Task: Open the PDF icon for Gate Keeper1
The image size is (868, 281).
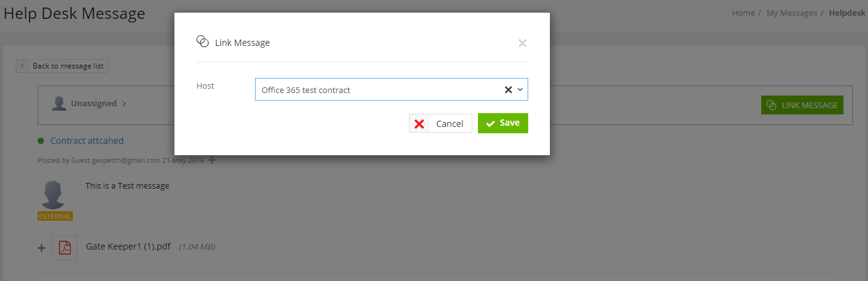Action: point(65,248)
